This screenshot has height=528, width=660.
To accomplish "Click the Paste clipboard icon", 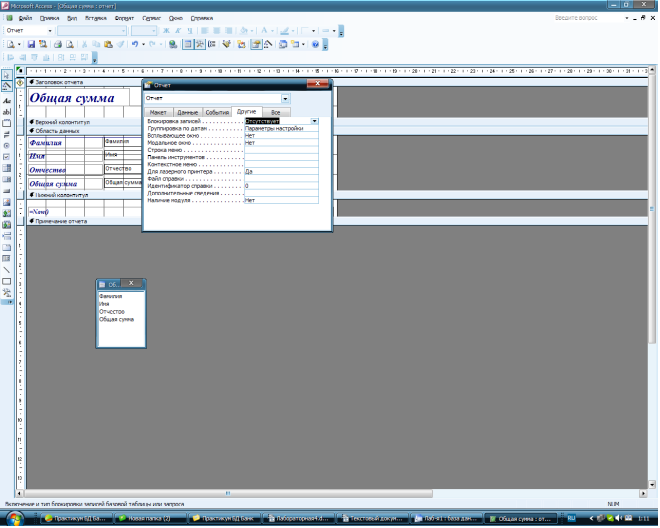I will click(x=109, y=44).
